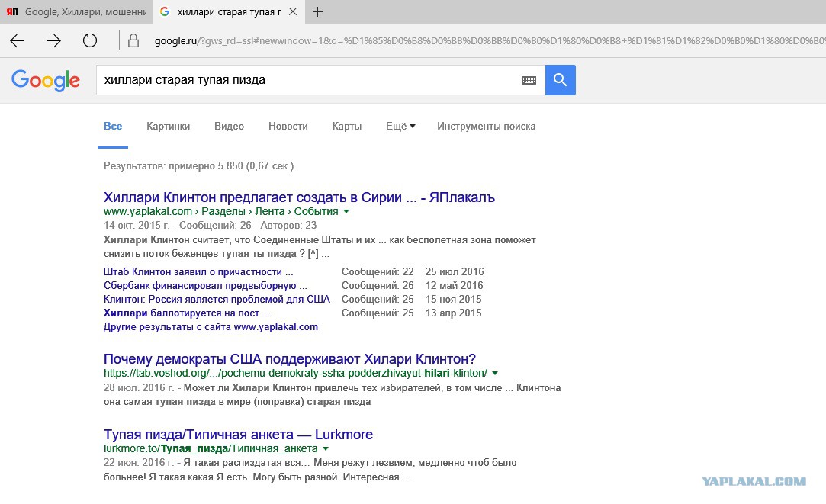The height and width of the screenshot is (504, 826).
Task: Select the snippet date 28 июл. 2016 г.
Action: click(139, 387)
